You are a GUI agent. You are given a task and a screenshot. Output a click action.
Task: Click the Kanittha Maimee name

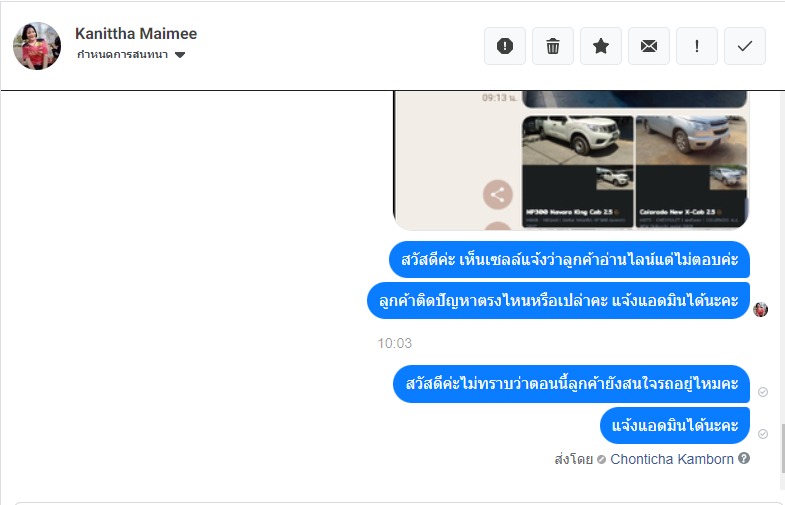(x=136, y=34)
